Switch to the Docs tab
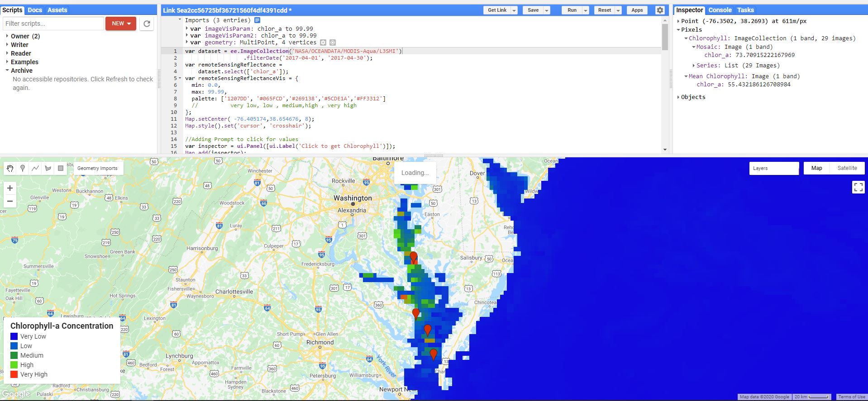This screenshot has height=401, width=868. (x=35, y=10)
